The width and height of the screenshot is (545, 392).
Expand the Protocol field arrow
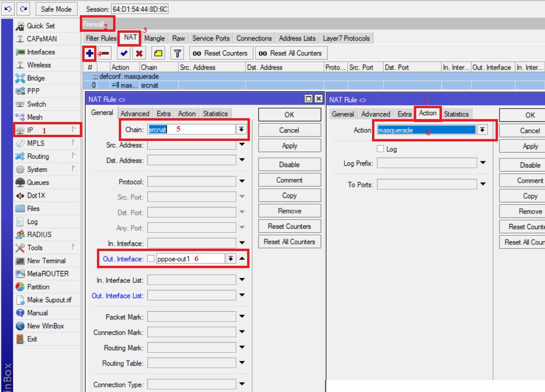click(242, 181)
